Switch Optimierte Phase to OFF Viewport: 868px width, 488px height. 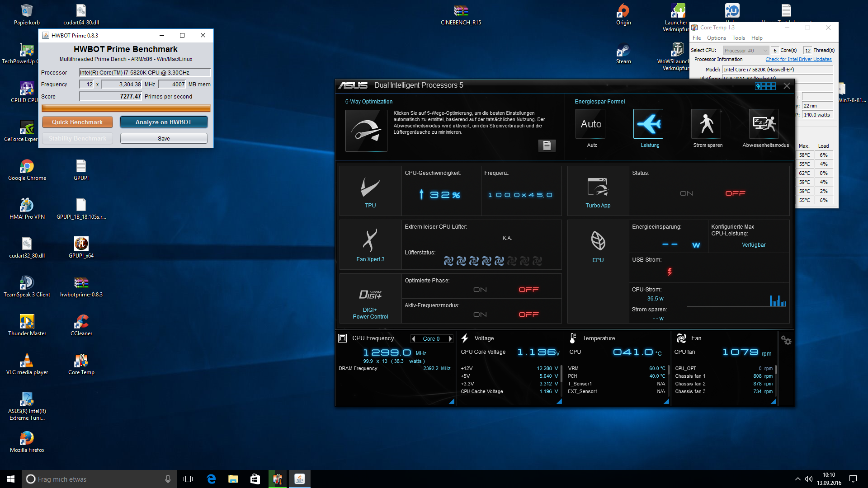pyautogui.click(x=528, y=290)
